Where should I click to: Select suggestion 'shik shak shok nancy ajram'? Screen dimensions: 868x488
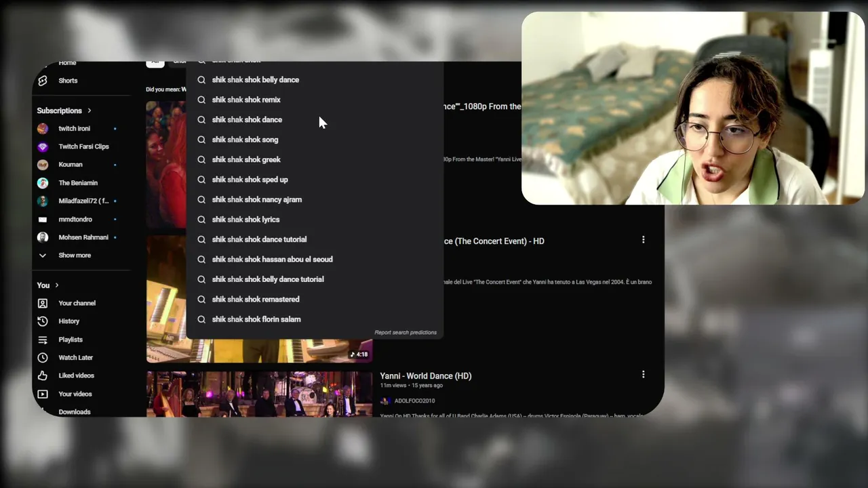pos(315,200)
